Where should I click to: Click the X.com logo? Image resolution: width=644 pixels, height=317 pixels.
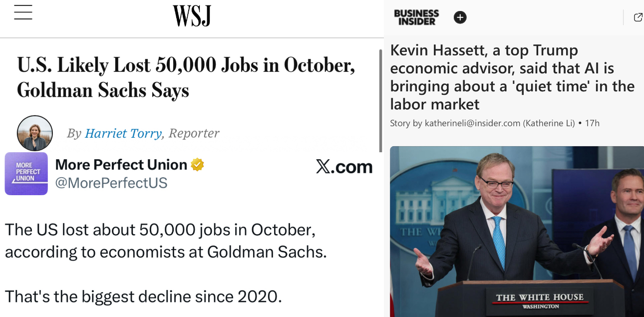pos(344,167)
